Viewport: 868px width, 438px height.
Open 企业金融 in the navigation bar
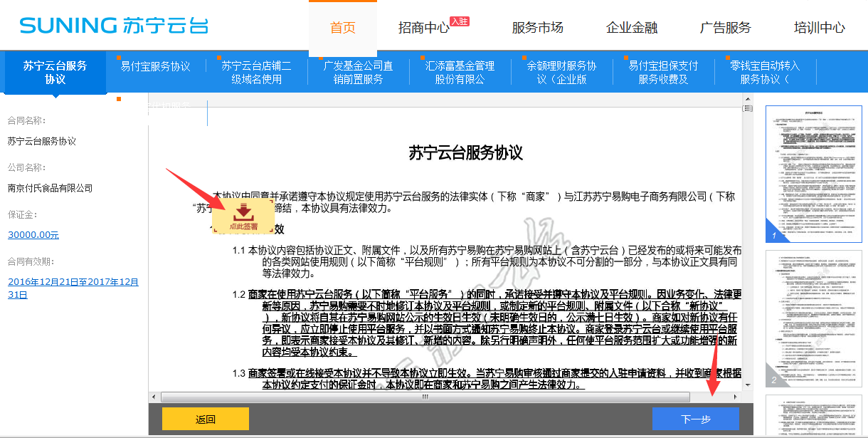click(x=632, y=28)
